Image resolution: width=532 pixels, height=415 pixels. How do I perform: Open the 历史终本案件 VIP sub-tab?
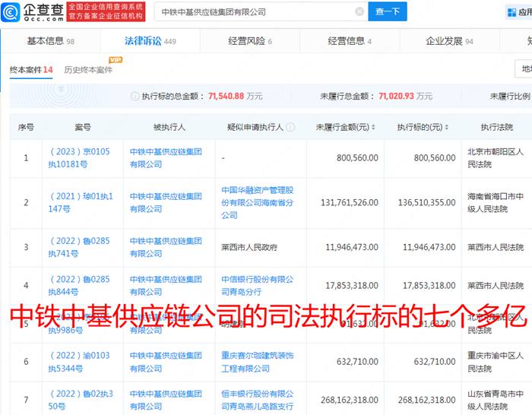point(88,70)
